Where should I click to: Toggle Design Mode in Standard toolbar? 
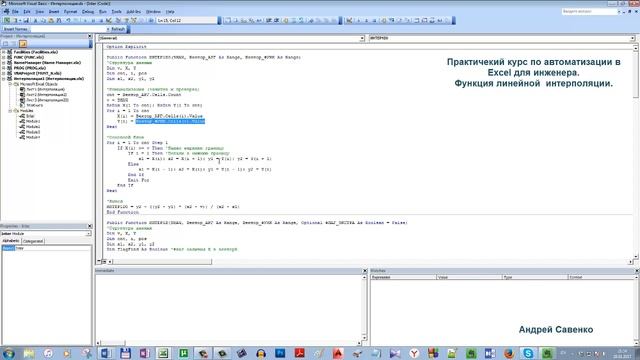[109, 20]
